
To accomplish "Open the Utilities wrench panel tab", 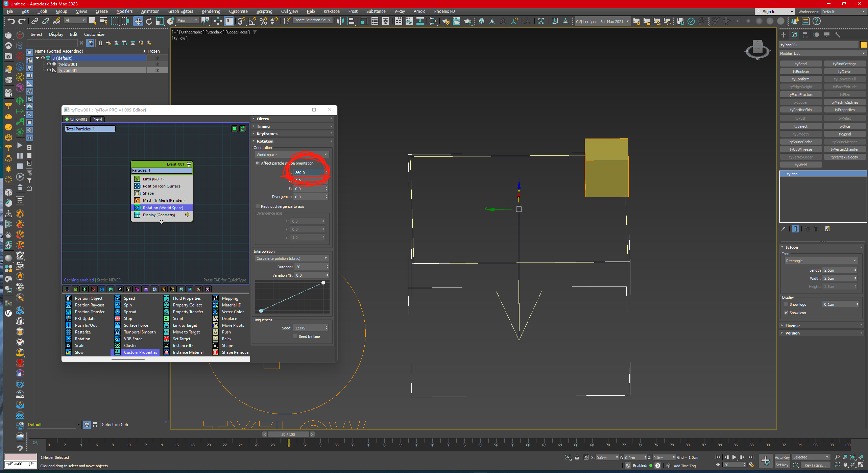I will click(x=837, y=35).
